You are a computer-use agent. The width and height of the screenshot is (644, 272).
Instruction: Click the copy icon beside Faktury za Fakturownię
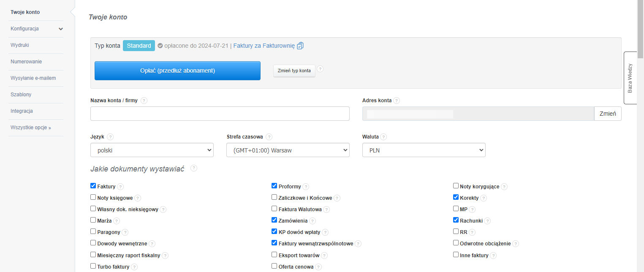point(300,46)
